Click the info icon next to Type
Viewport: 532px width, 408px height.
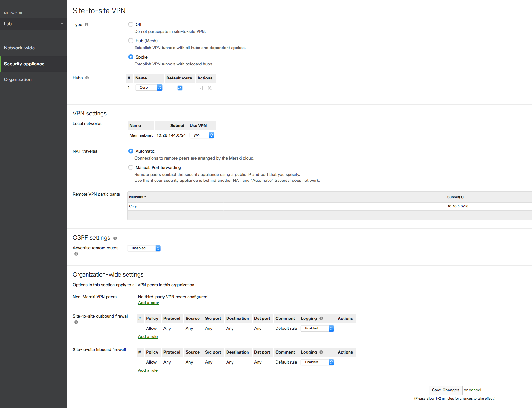pyautogui.click(x=87, y=25)
